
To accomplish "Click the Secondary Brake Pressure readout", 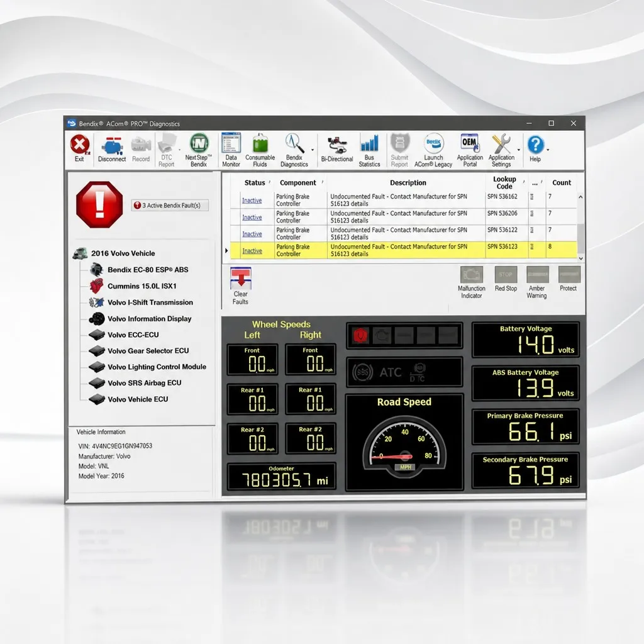I will (526, 470).
